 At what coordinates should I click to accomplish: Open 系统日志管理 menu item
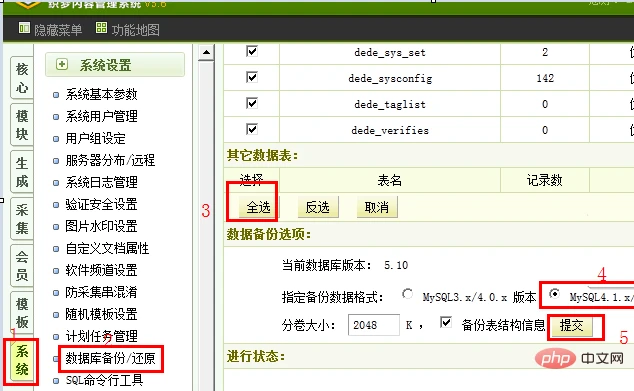click(101, 182)
